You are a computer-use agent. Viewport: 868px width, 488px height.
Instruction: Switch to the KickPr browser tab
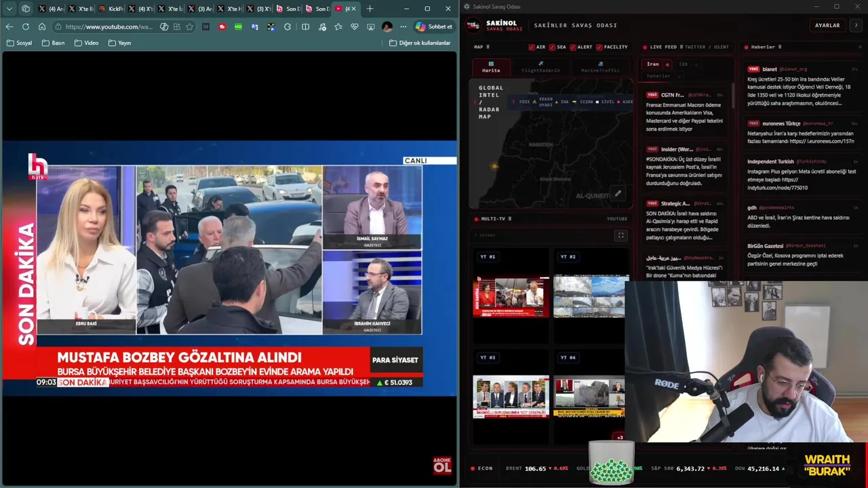tap(111, 9)
